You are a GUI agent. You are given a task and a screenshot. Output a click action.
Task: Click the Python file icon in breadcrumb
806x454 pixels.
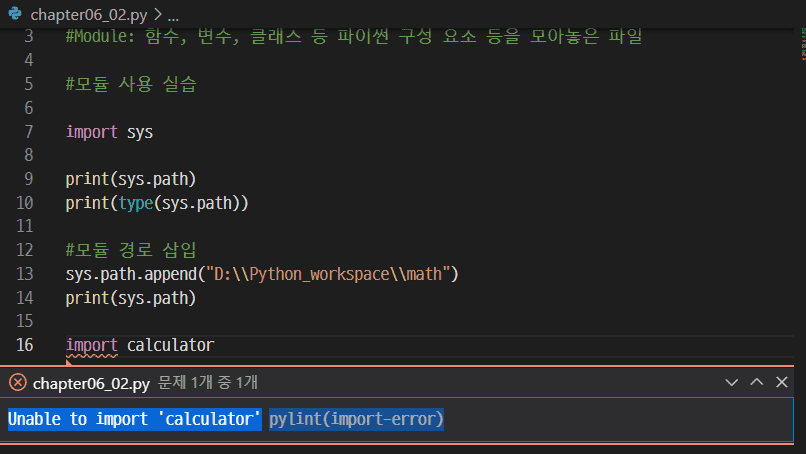(15, 15)
